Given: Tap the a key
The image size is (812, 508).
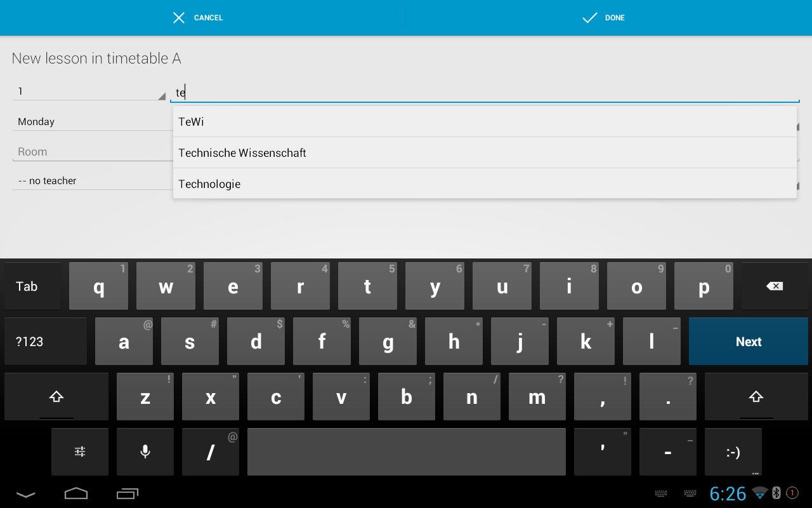Looking at the screenshot, I should (124, 342).
